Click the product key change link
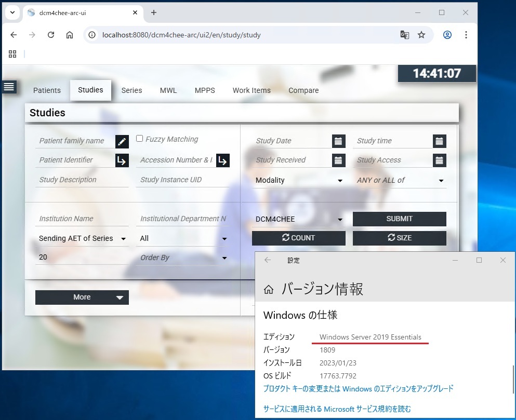Screen dimensions: 516x420 click(358, 388)
